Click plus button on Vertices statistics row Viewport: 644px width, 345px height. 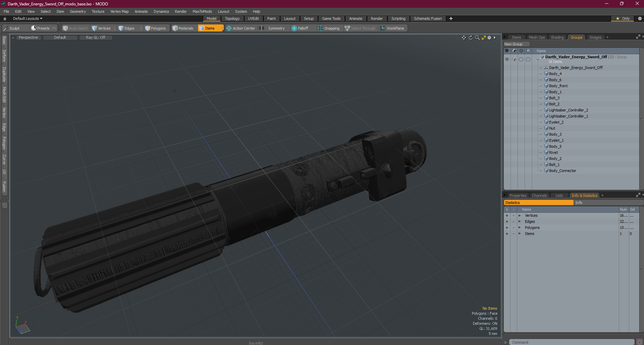click(507, 215)
